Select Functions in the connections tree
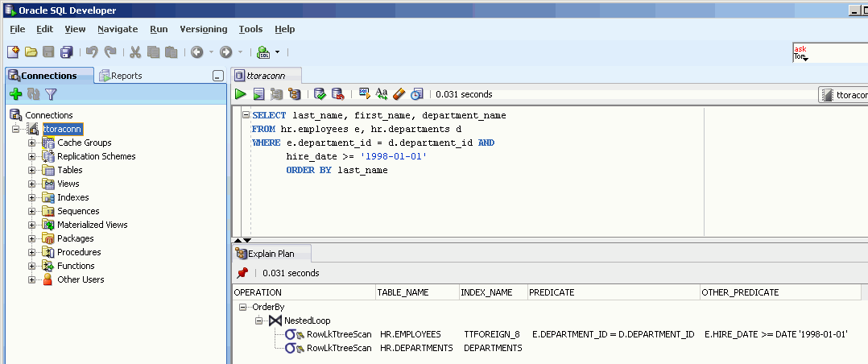 coord(76,266)
